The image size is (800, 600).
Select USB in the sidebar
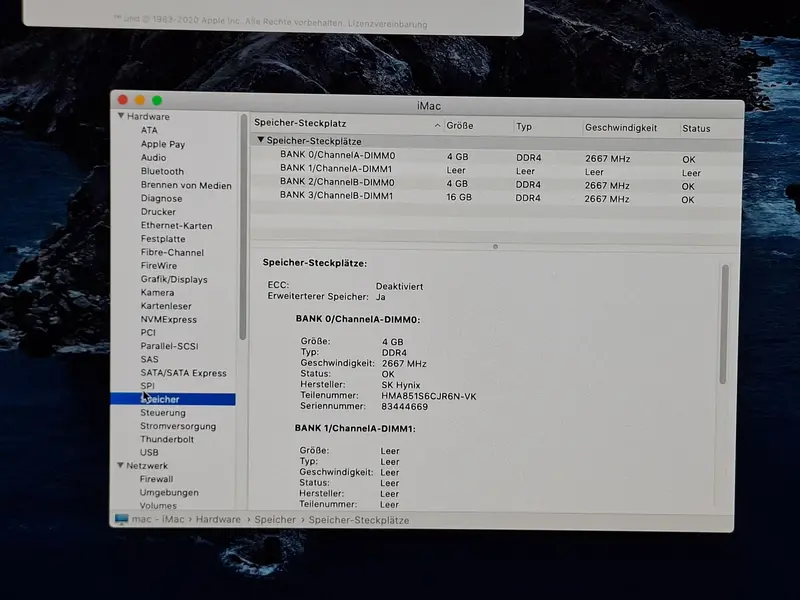[x=149, y=453]
